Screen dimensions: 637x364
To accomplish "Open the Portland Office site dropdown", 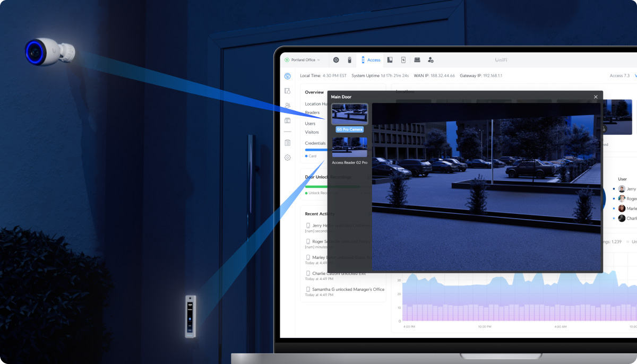I will tap(303, 60).
